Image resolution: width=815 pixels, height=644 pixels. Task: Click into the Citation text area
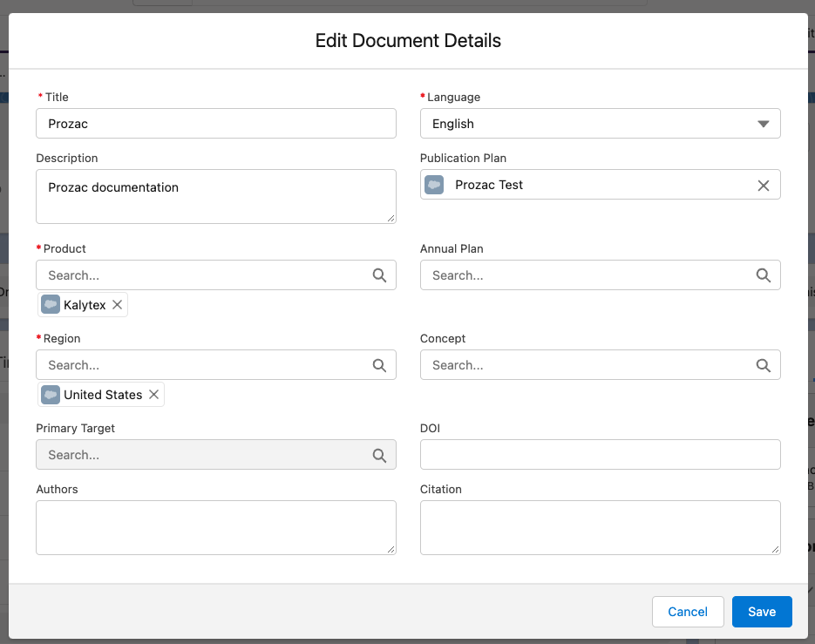(600, 527)
